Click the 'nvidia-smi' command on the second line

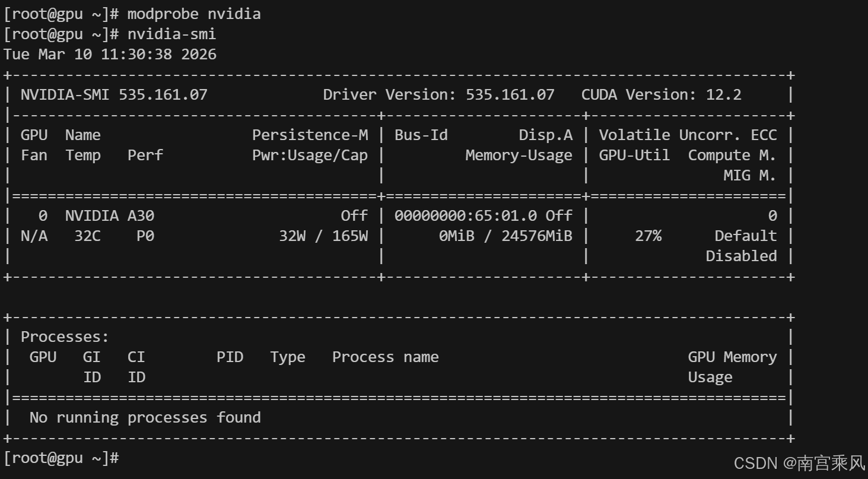click(171, 34)
